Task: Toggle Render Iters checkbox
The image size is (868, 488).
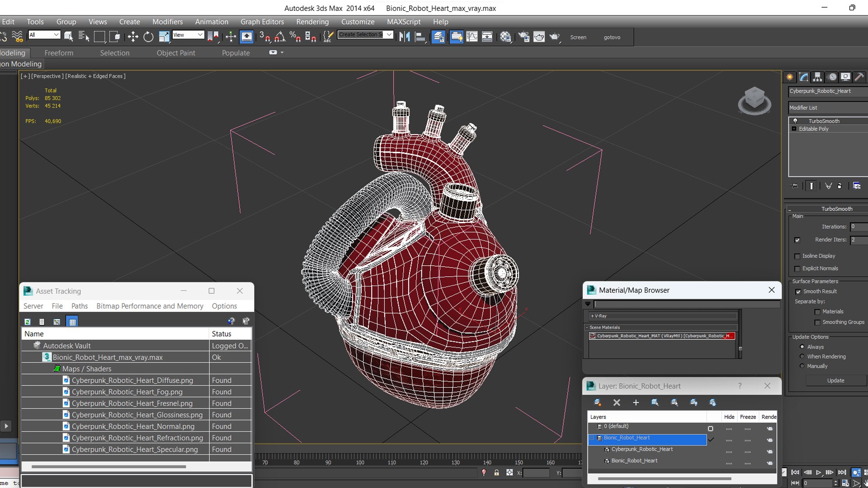Action: click(x=797, y=240)
